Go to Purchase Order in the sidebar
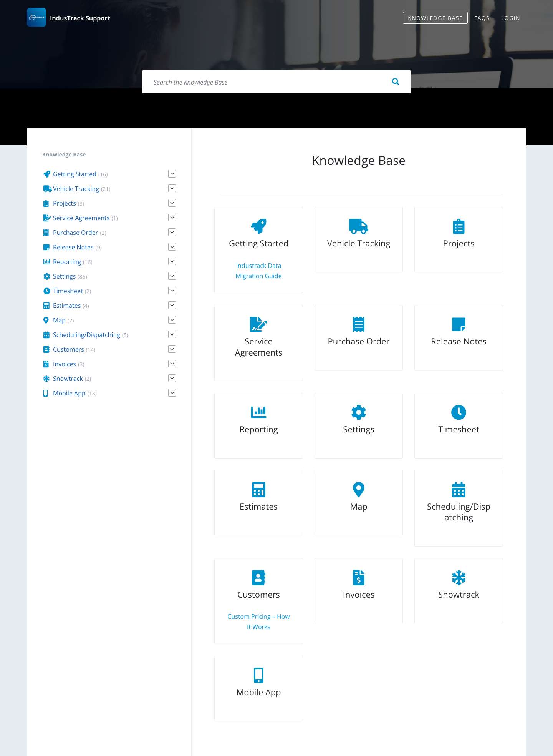Screen dimensions: 553x756 point(75,233)
